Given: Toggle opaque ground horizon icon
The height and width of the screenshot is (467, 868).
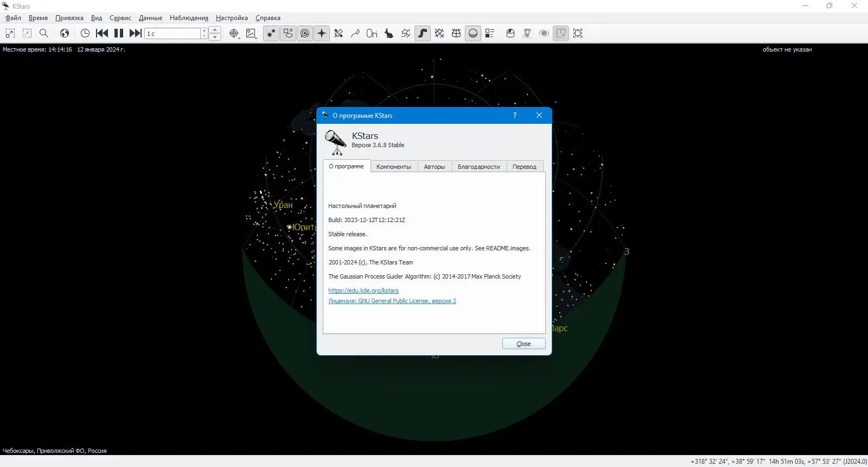Looking at the screenshot, I should coord(473,33).
